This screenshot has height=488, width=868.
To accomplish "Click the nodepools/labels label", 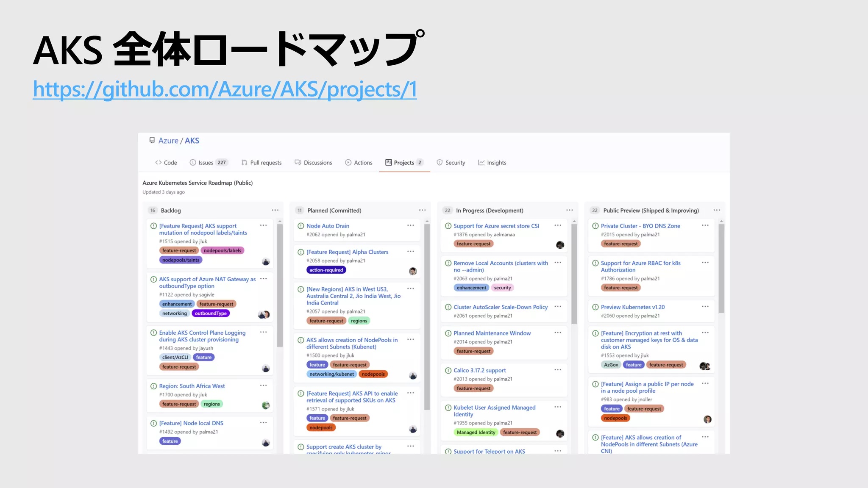I will click(223, 250).
